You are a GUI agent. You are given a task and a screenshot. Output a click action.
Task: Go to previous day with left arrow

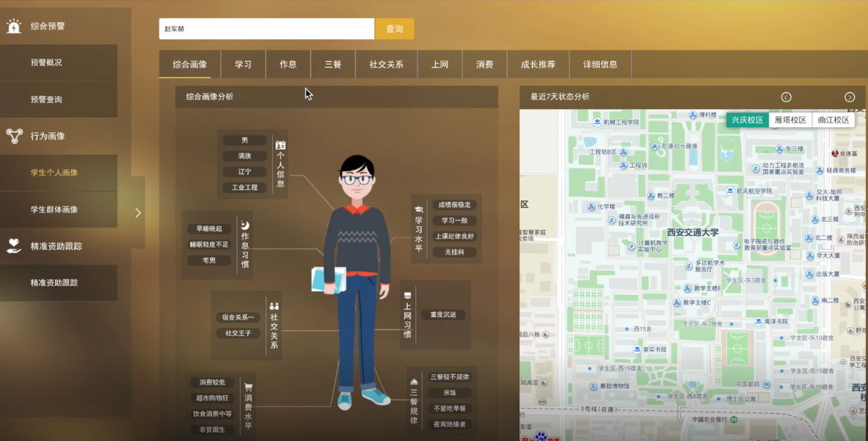click(x=786, y=97)
